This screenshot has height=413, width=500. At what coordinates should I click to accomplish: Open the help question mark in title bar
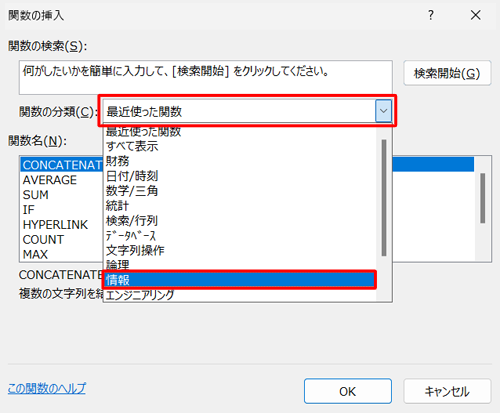coord(431,15)
